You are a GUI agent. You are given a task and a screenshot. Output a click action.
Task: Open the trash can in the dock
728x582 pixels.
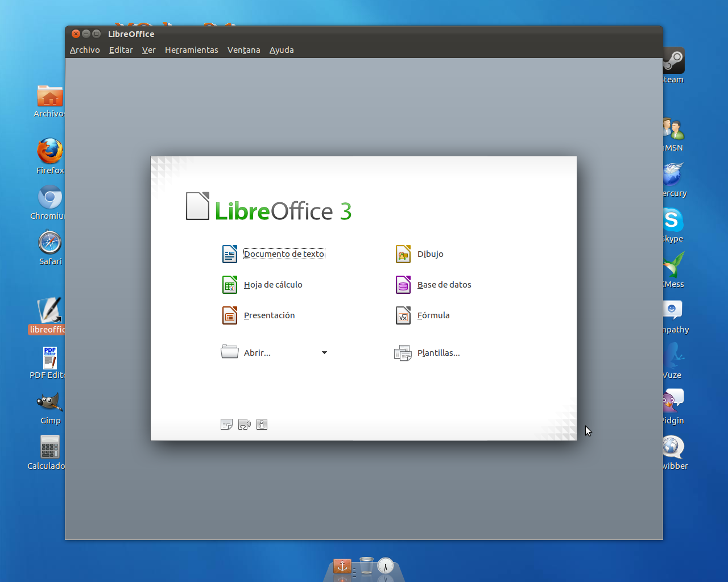click(367, 566)
